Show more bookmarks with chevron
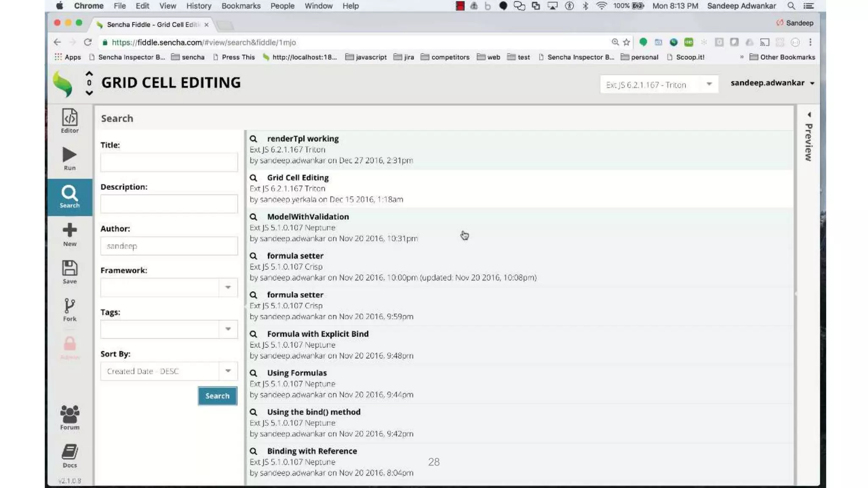Screen dimensions: 868x488 coord(742,57)
